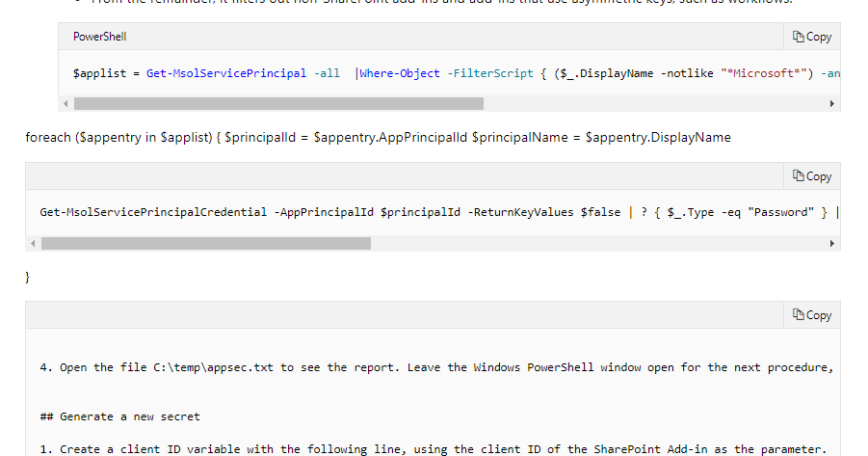
Task: Click left scroll arrow under Get-MsolServicePrincipalCredential code
Action: click(x=33, y=243)
